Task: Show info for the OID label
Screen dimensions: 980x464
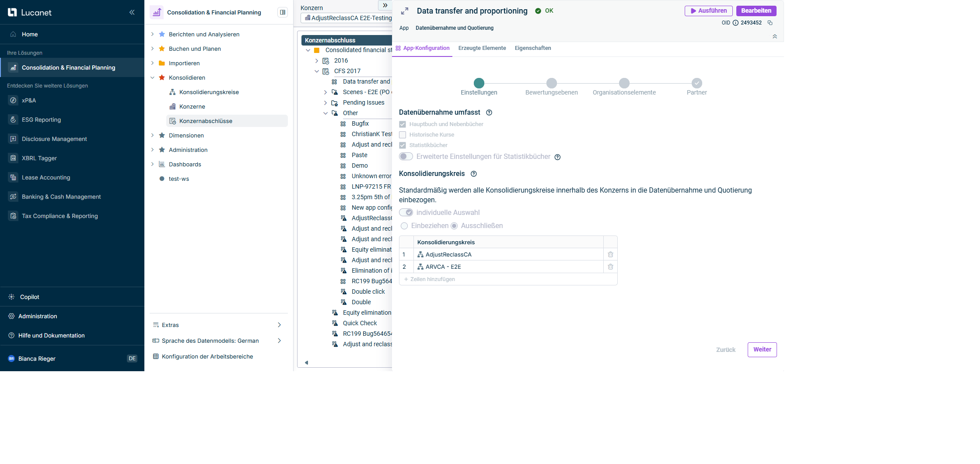Action: click(735, 23)
